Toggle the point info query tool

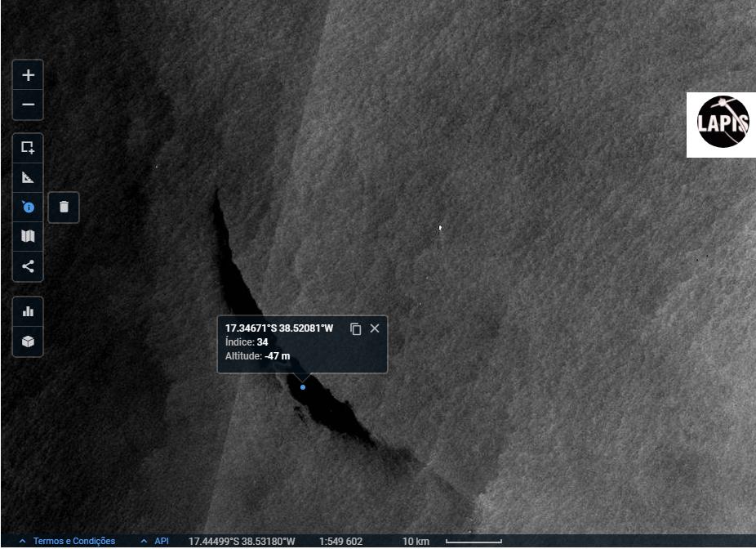[x=28, y=208]
